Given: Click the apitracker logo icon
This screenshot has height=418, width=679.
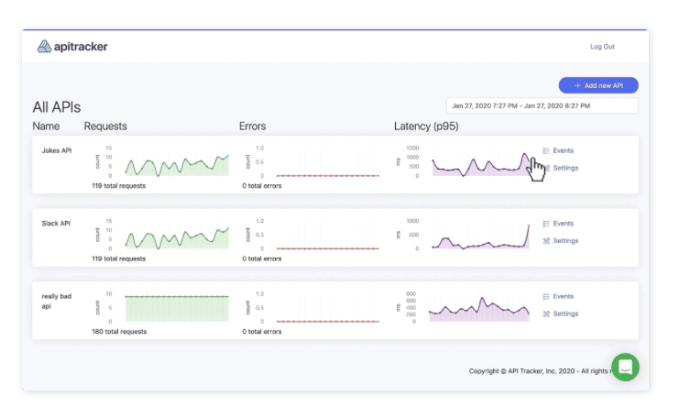Looking at the screenshot, I should pos(44,46).
